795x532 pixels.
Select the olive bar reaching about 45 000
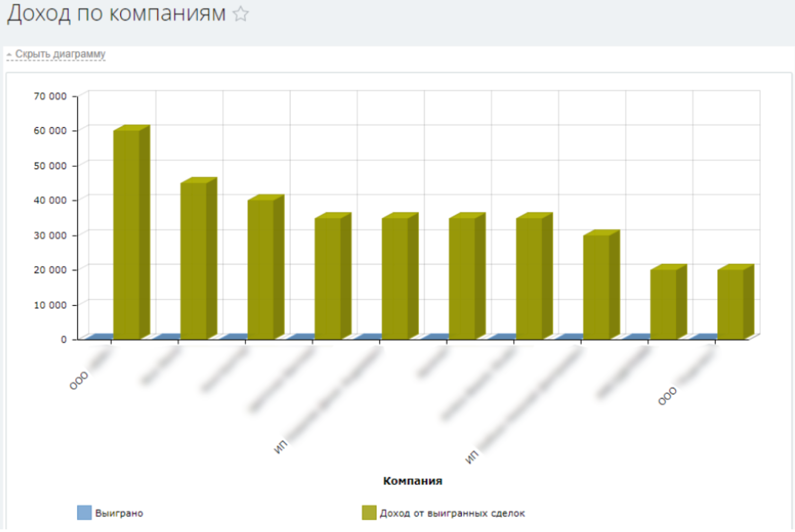coord(199,258)
